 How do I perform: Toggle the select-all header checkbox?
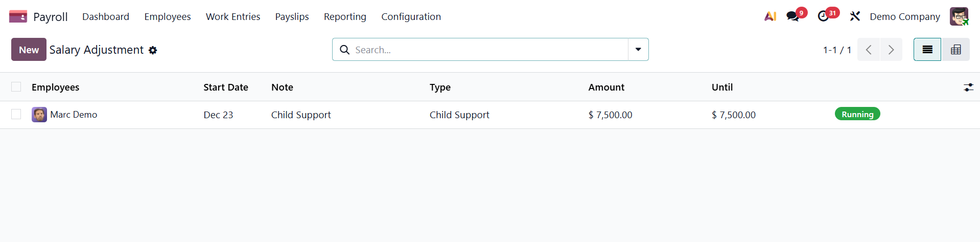16,87
